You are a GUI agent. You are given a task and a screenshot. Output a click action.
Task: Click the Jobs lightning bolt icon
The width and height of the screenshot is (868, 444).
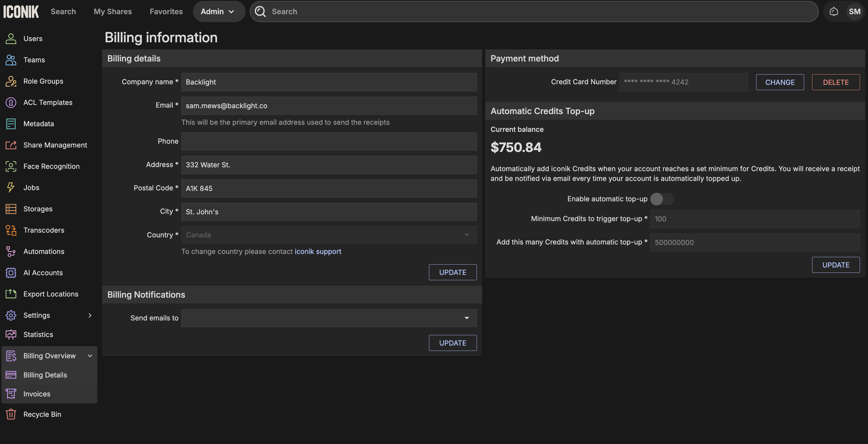click(11, 187)
